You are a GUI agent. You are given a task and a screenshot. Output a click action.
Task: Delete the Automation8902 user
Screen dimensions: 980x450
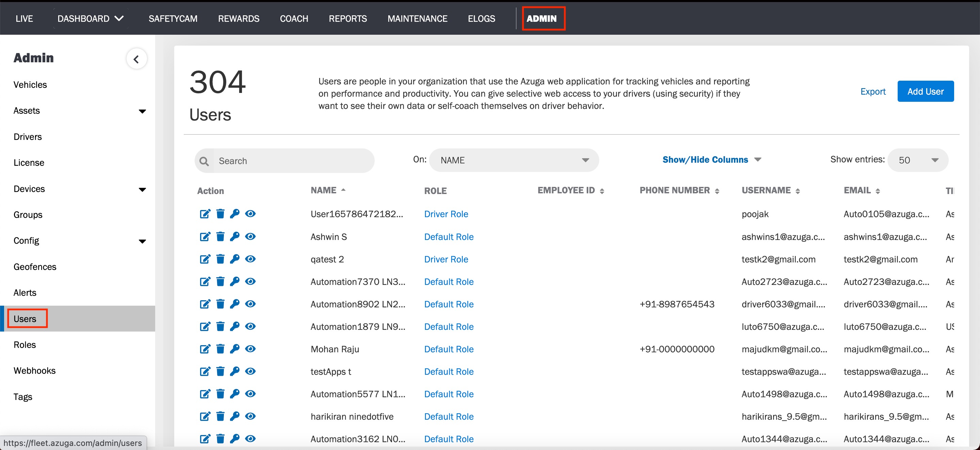click(220, 304)
